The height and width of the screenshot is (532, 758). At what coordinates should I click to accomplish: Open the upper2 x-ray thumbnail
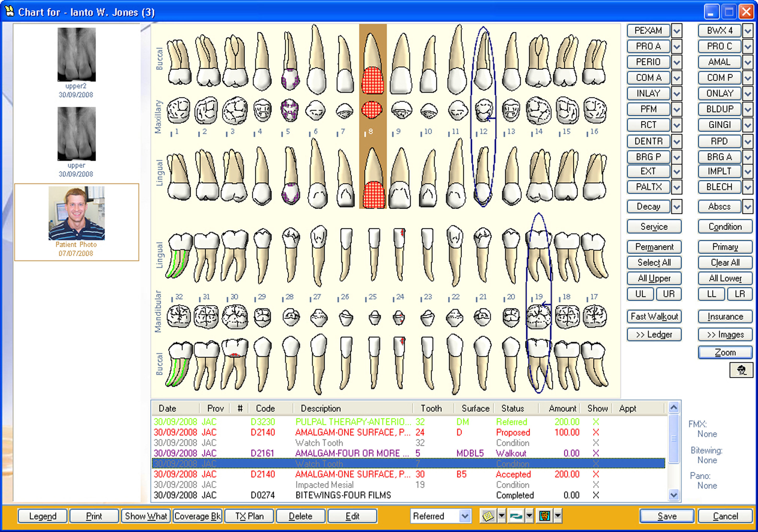pyautogui.click(x=76, y=55)
